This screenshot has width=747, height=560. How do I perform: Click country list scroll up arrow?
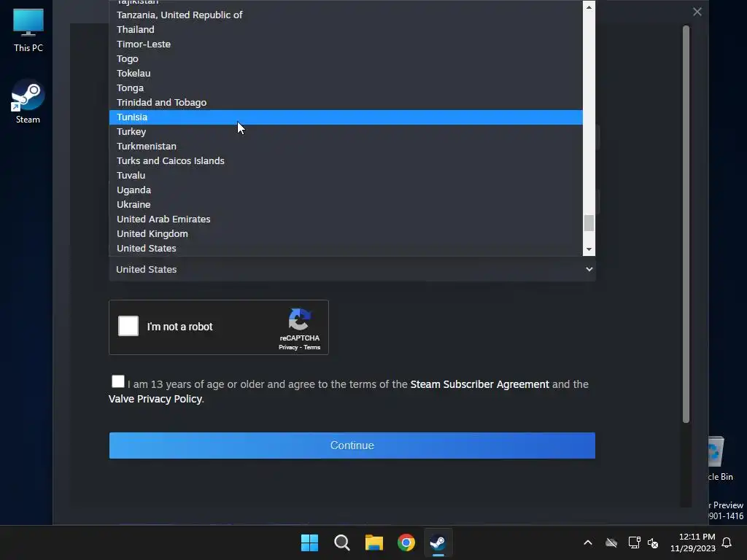coord(589,7)
